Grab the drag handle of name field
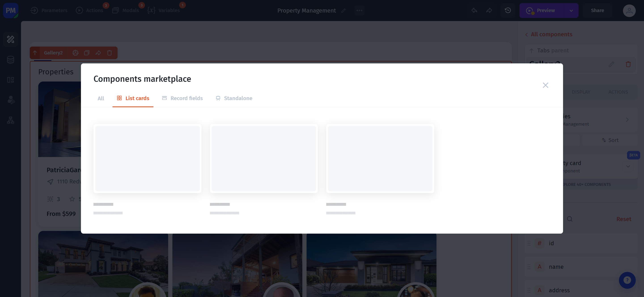Viewport: 644px width, 297px height. [529, 267]
